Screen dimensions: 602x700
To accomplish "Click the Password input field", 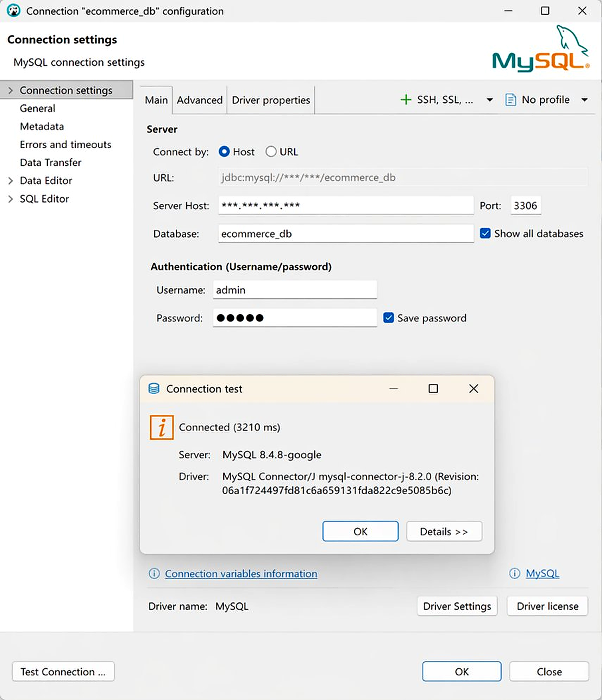I will pyautogui.click(x=295, y=318).
